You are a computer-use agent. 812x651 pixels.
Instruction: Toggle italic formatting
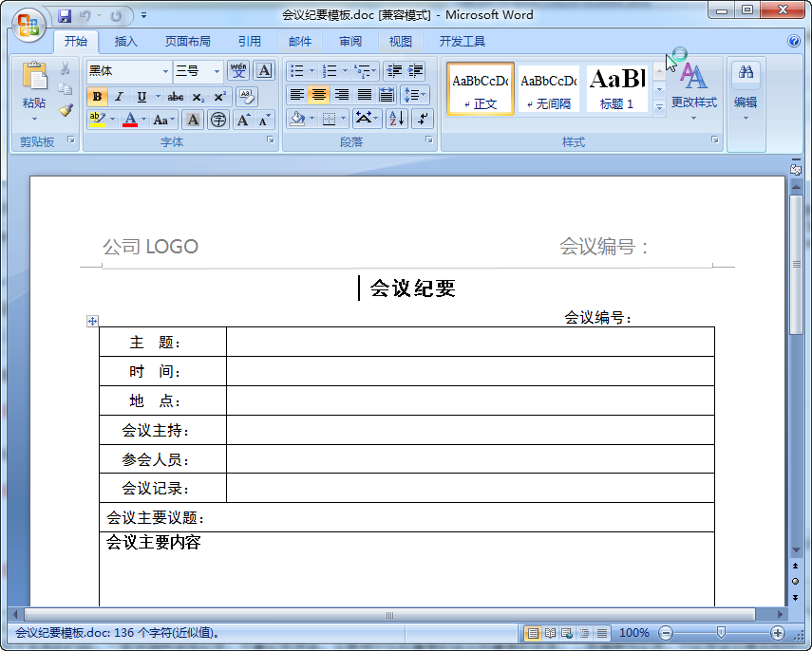(119, 97)
